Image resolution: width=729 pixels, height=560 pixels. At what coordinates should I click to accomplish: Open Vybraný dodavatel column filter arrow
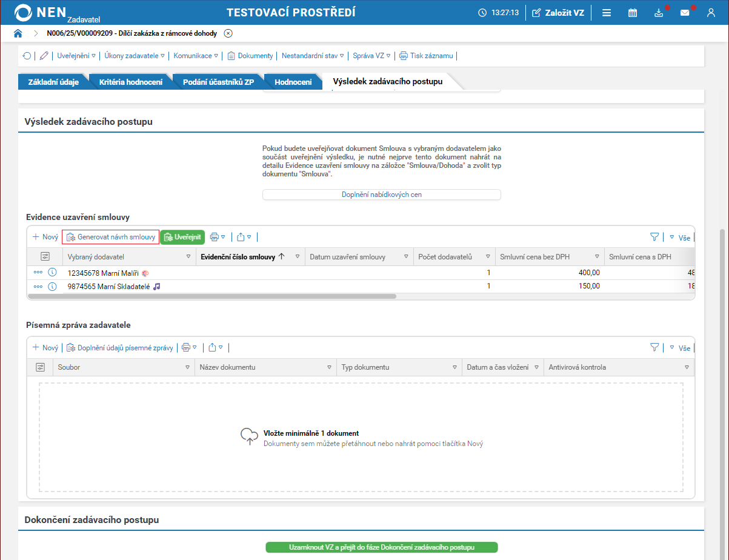(187, 257)
